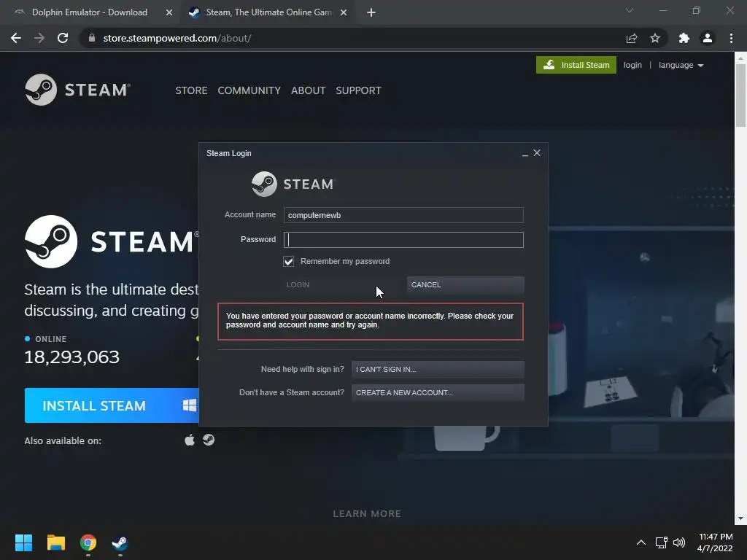Open the Chrome extensions puzzle icon
Screen dimensions: 747x560
pos(684,38)
